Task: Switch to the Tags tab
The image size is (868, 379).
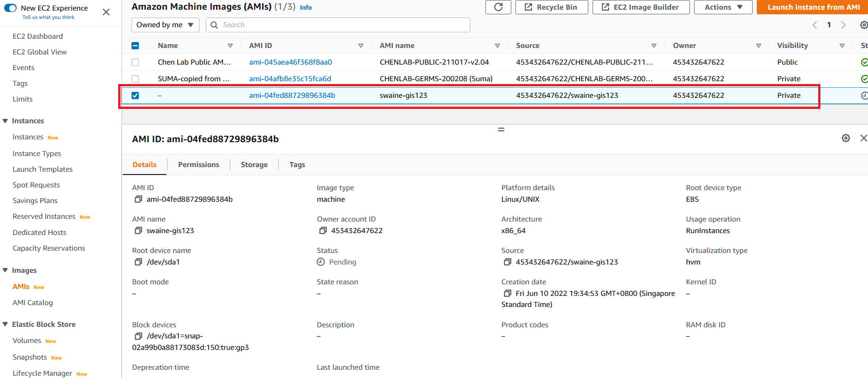Action: [x=297, y=165]
